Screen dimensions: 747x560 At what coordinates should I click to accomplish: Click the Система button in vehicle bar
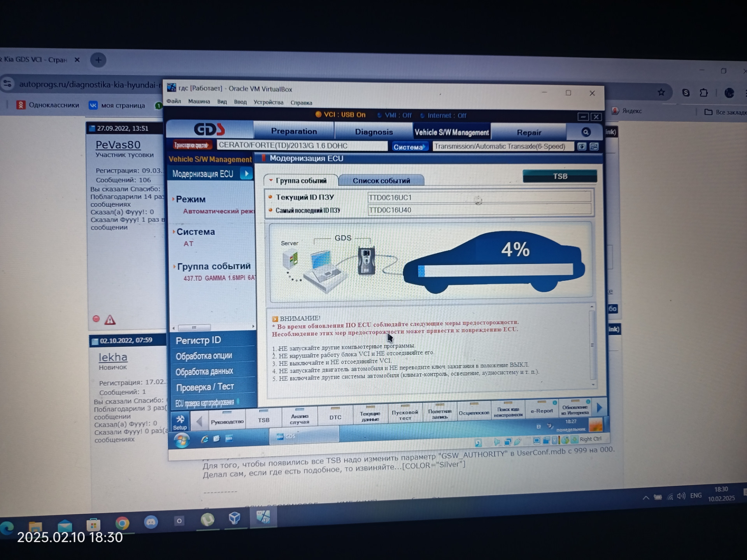409,147
